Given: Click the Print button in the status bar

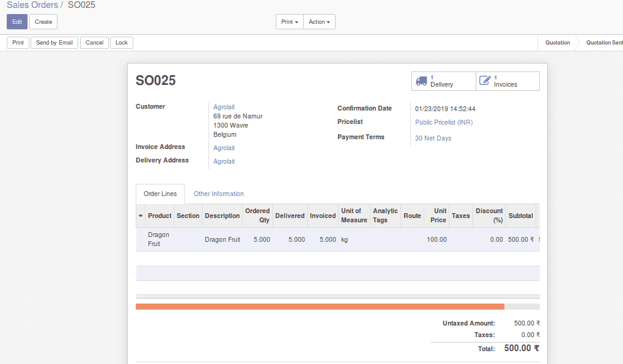Looking at the screenshot, I should tap(18, 43).
